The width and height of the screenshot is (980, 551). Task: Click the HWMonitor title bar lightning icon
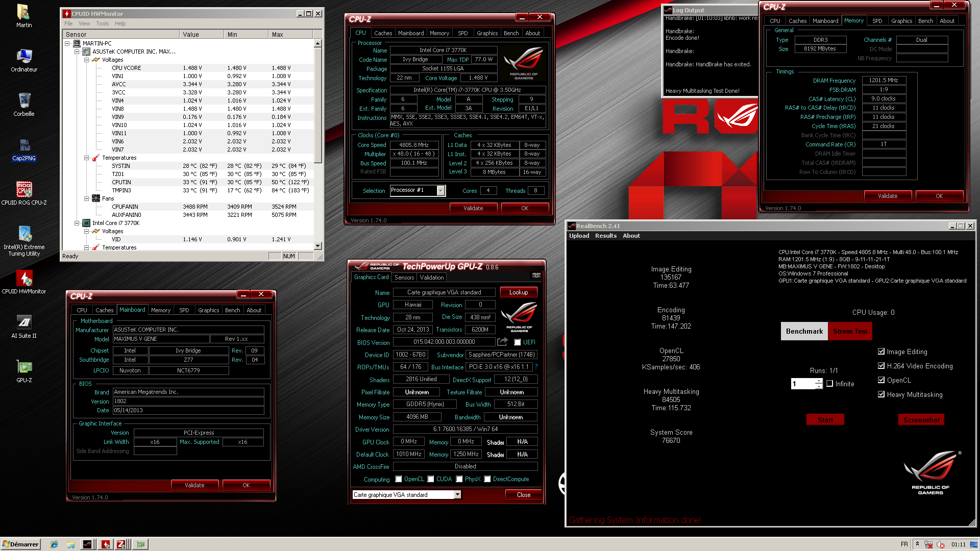click(66, 14)
